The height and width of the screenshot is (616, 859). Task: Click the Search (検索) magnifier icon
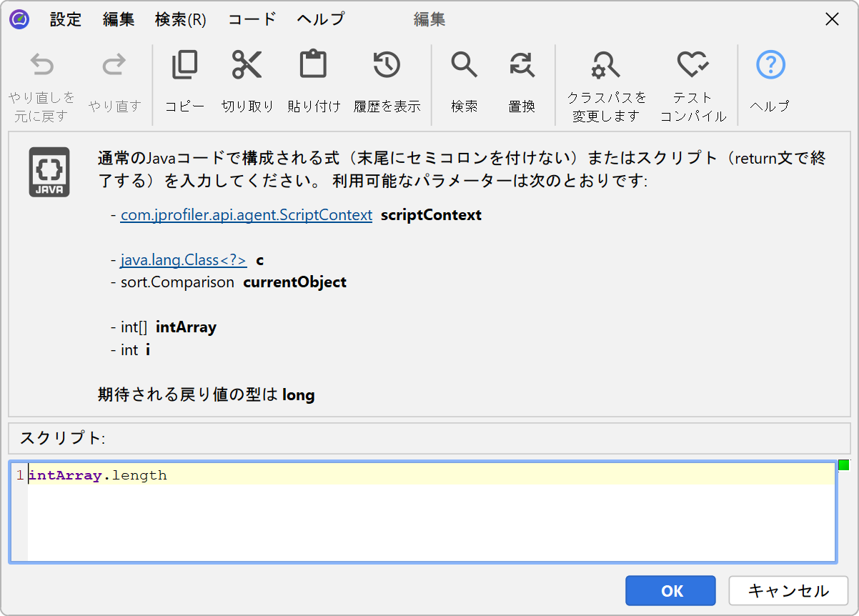tap(464, 66)
